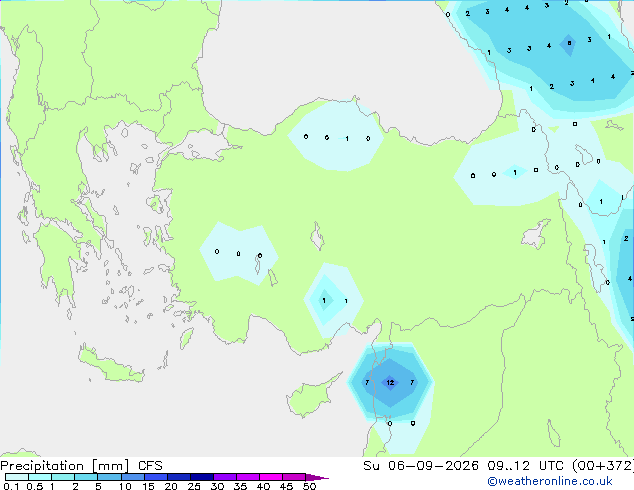Image resolution: width=634 pixels, height=490 pixels.
Task: Click the legend label '25'
Action: coord(194,486)
